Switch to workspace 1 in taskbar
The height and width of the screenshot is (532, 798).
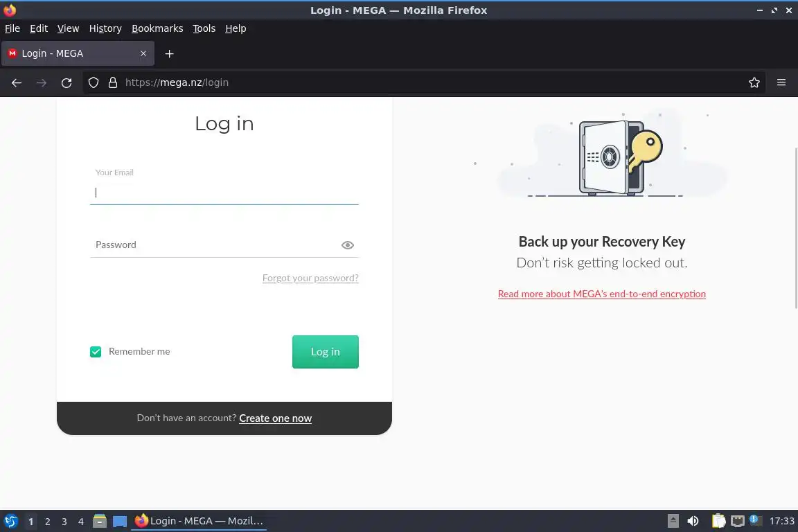coord(30,522)
